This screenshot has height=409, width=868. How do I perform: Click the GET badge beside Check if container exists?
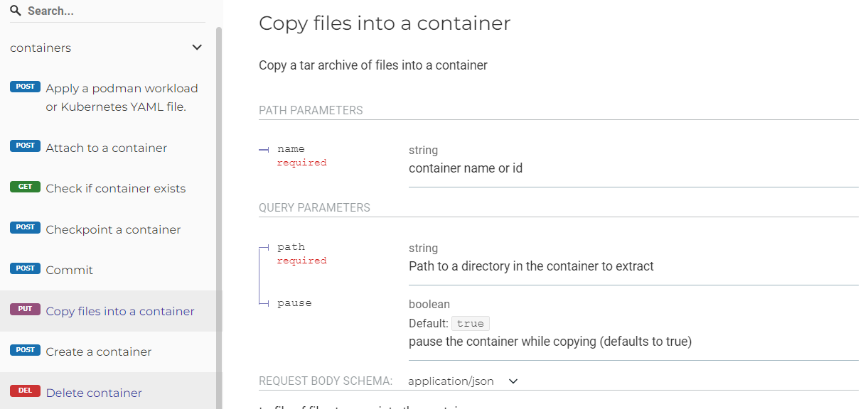click(x=25, y=186)
